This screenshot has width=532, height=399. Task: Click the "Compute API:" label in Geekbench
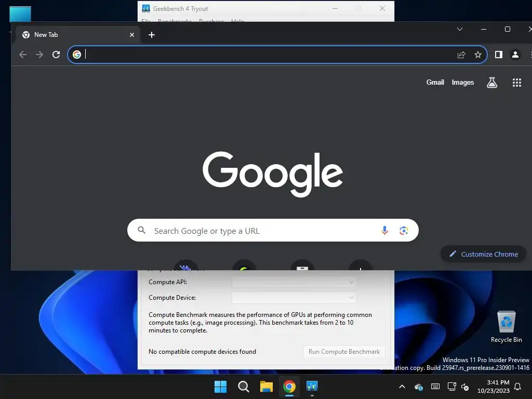coord(168,282)
